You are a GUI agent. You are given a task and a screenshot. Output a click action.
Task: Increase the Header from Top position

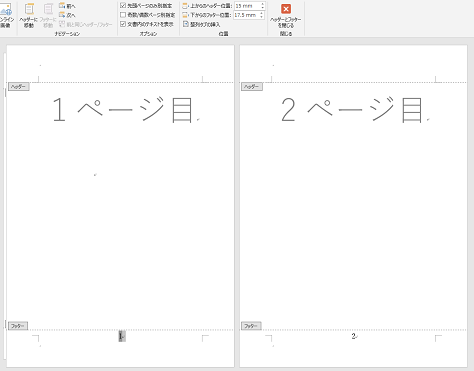263,4
